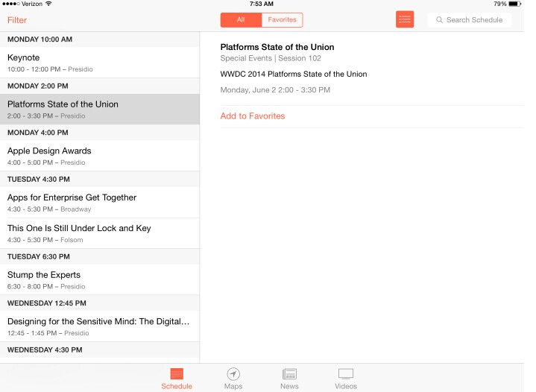Switch to the Favorites segment
This screenshot has height=392, width=536.
[282, 20]
